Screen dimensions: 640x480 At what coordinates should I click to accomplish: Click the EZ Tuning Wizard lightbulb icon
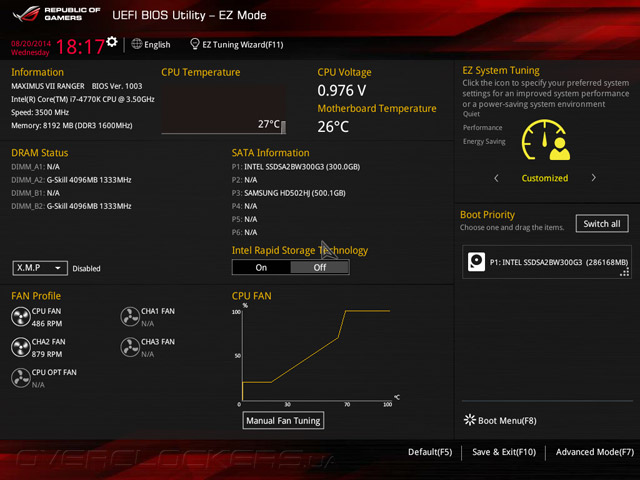(195, 44)
